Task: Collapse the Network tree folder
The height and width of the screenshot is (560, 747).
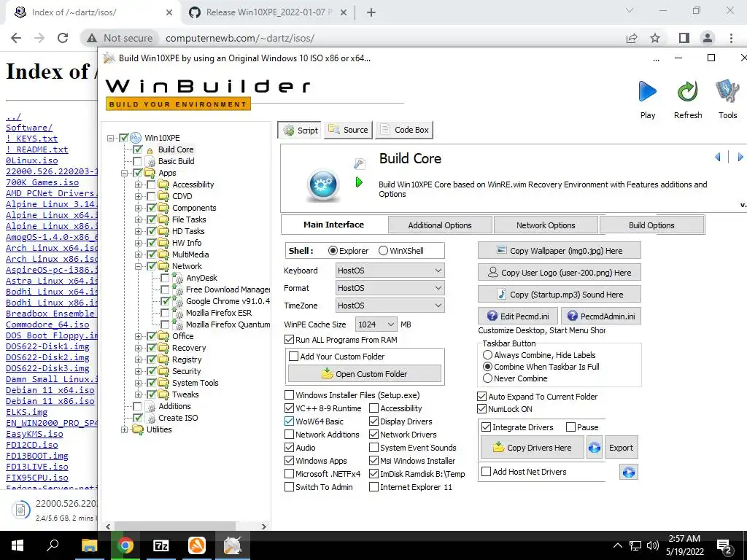Action: tap(138, 266)
